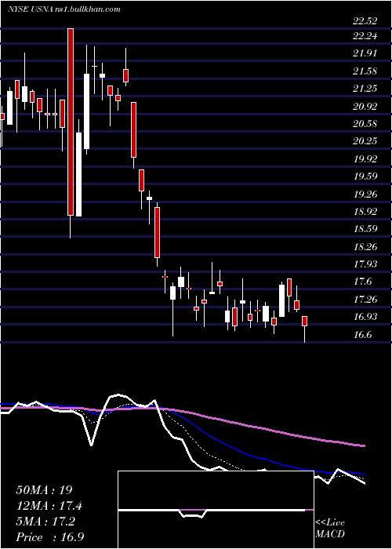Click the Price : 16.9 readout

tap(49, 537)
